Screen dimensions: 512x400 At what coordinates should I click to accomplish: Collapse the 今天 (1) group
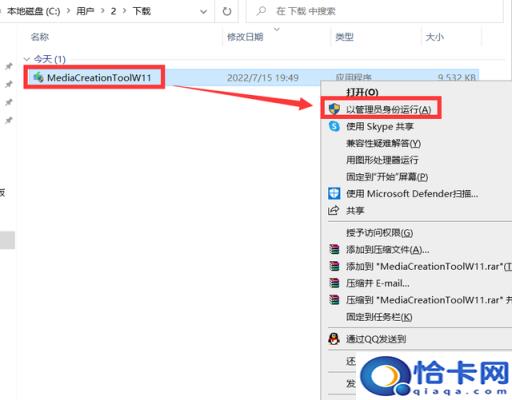pos(27,59)
